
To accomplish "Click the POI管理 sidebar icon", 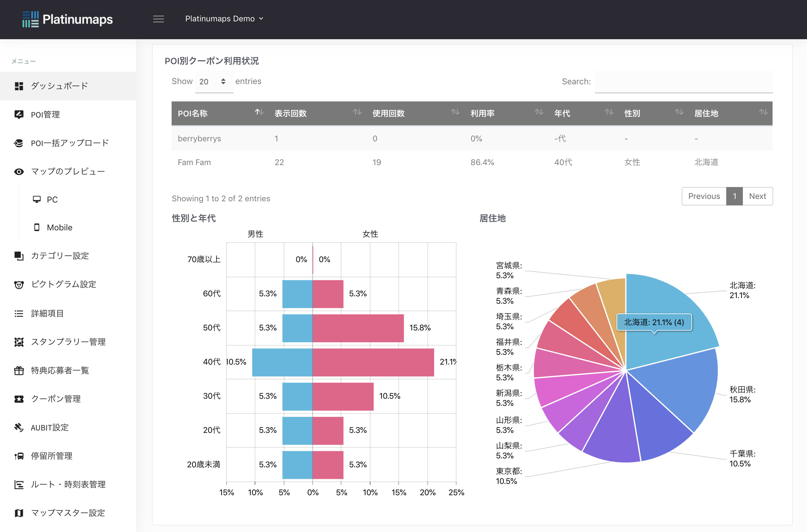I will (x=19, y=115).
